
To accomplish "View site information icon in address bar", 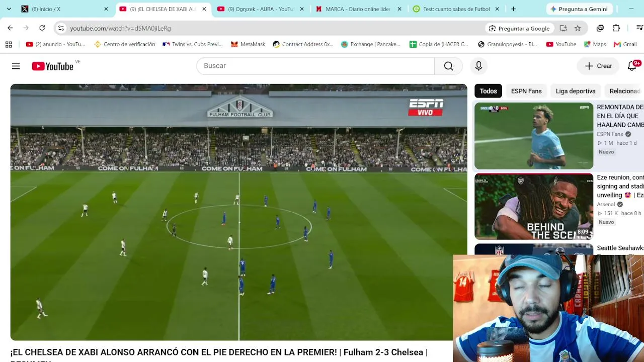I will (61, 28).
